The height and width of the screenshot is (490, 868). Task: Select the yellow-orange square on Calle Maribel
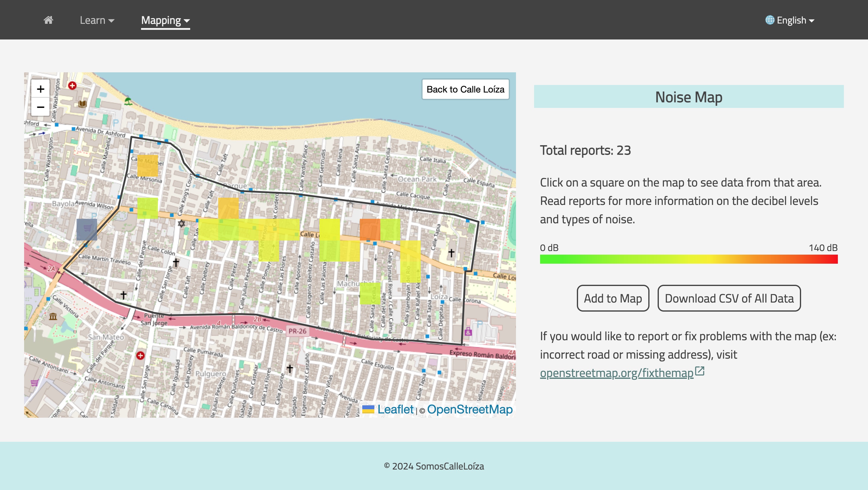(x=148, y=166)
